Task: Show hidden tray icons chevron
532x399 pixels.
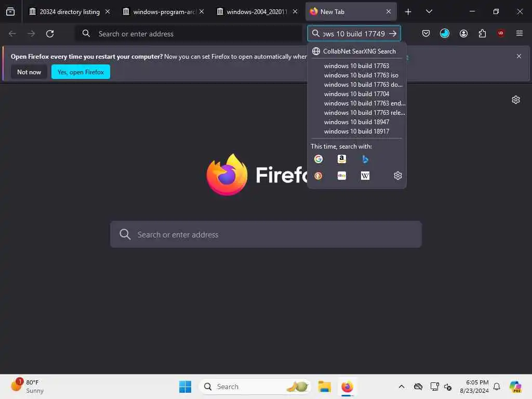Action: 402,387
